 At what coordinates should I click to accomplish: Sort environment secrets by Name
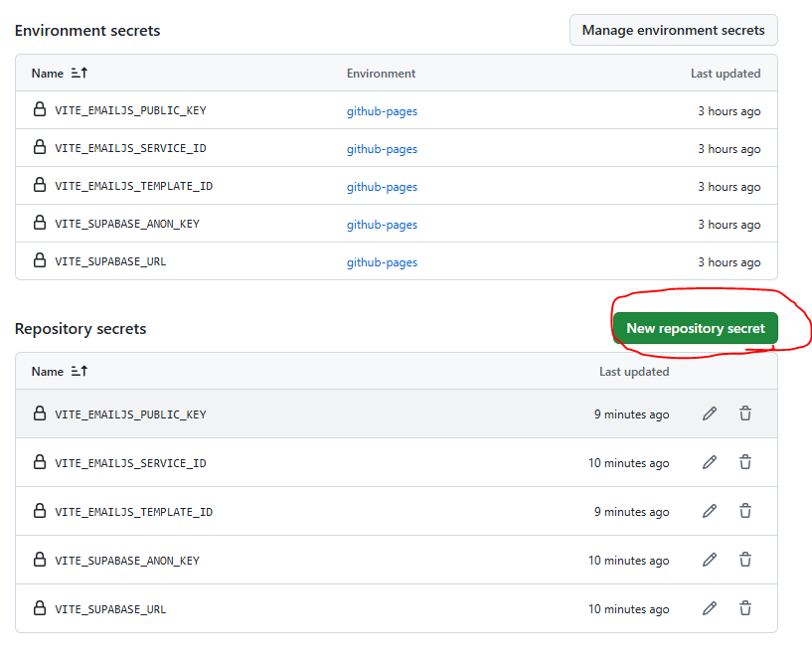click(80, 73)
